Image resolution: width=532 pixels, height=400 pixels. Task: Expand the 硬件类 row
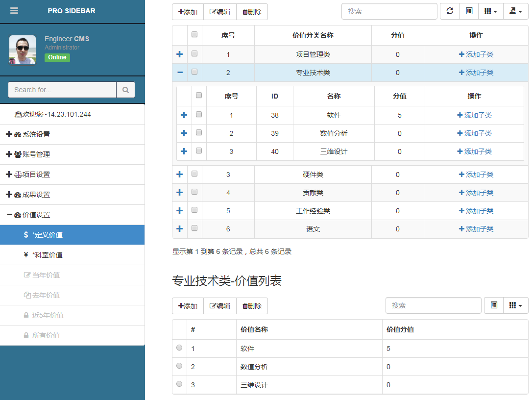[180, 175]
